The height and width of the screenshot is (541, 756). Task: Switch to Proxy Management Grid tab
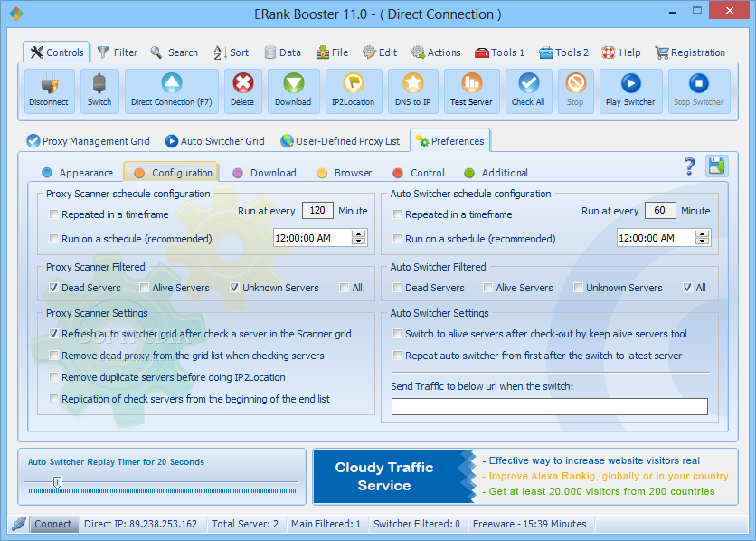point(88,141)
